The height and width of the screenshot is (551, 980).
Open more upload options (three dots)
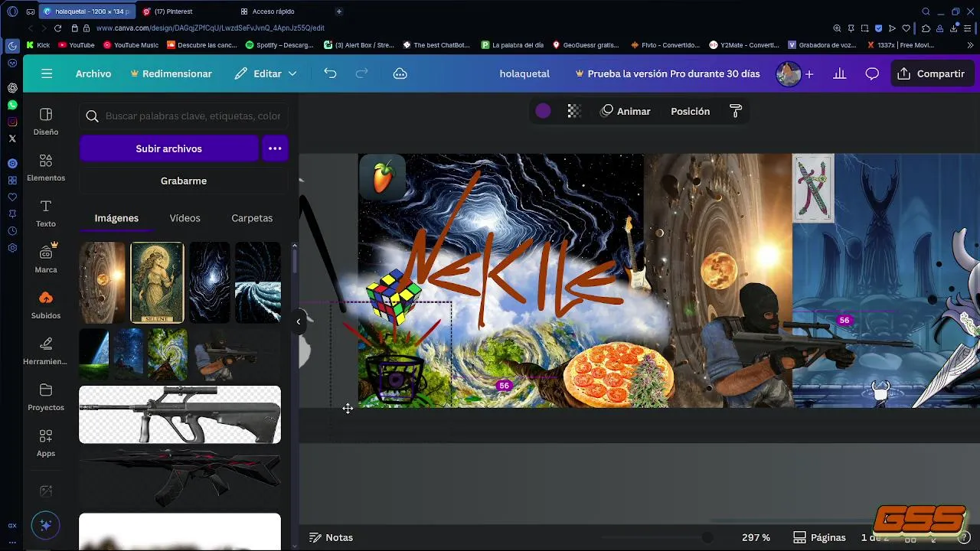tap(275, 148)
